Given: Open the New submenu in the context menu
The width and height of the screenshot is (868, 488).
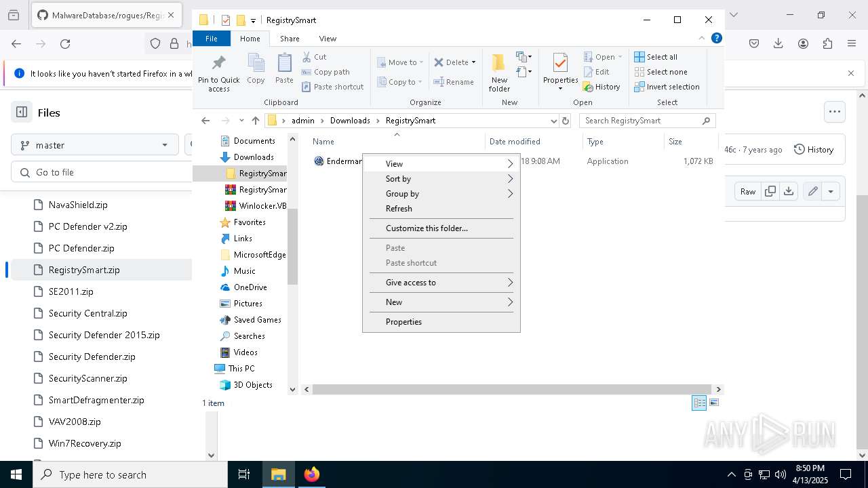Looking at the screenshot, I should pos(441,302).
